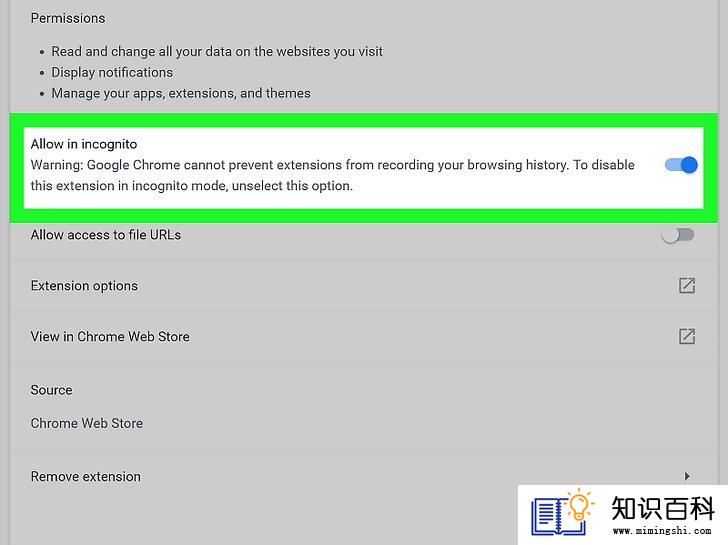Image resolution: width=728 pixels, height=545 pixels.
Task: Open the Extension options launch icon
Action: [x=687, y=285]
